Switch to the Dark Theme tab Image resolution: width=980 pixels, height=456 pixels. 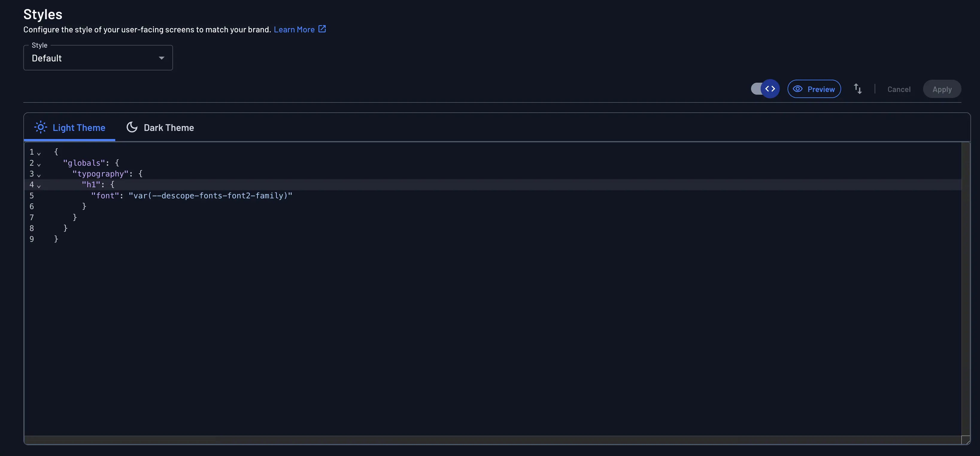click(x=169, y=127)
